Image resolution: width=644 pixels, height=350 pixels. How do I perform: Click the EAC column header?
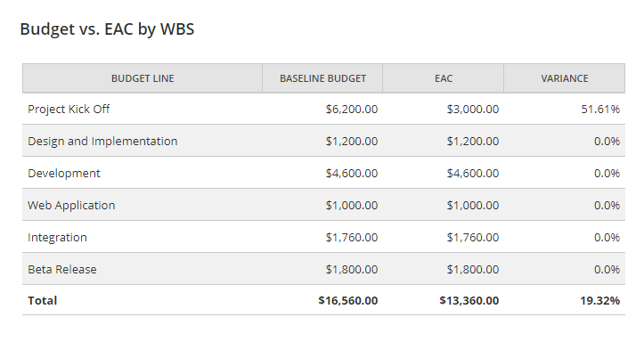(x=444, y=78)
